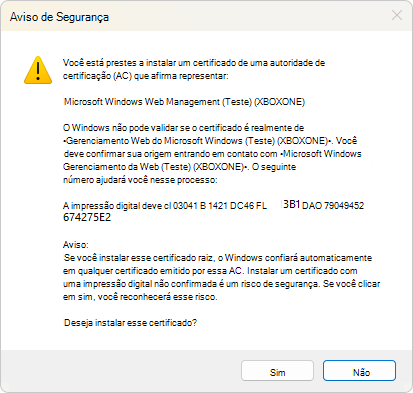
Task: Click 'certificação (AC) que afirma representar:' line
Action: point(146,76)
